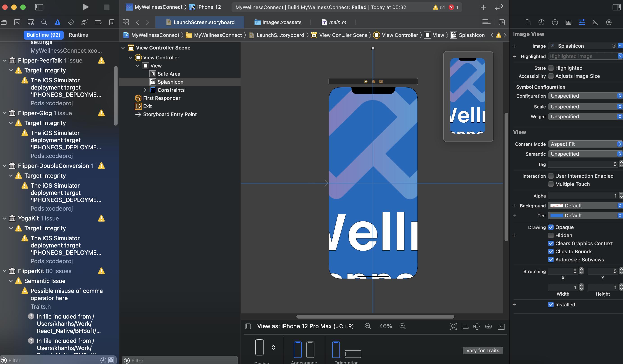
Task: Show the History inspector
Action: 541,22
